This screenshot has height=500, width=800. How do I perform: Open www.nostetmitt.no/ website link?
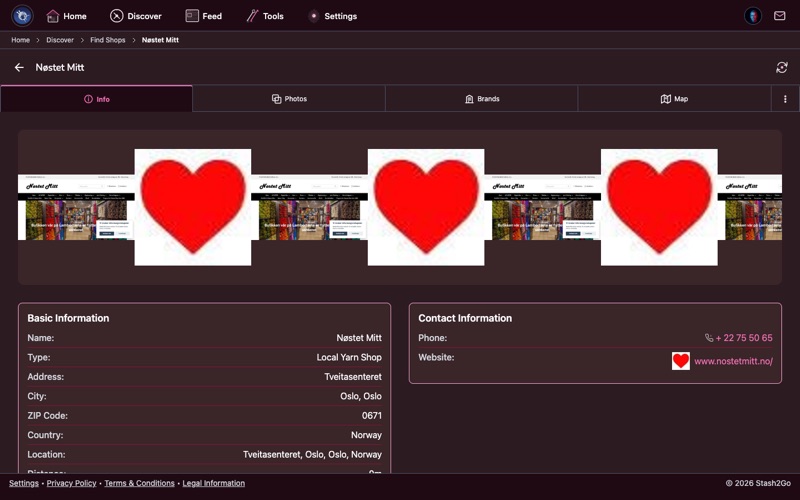(x=733, y=361)
